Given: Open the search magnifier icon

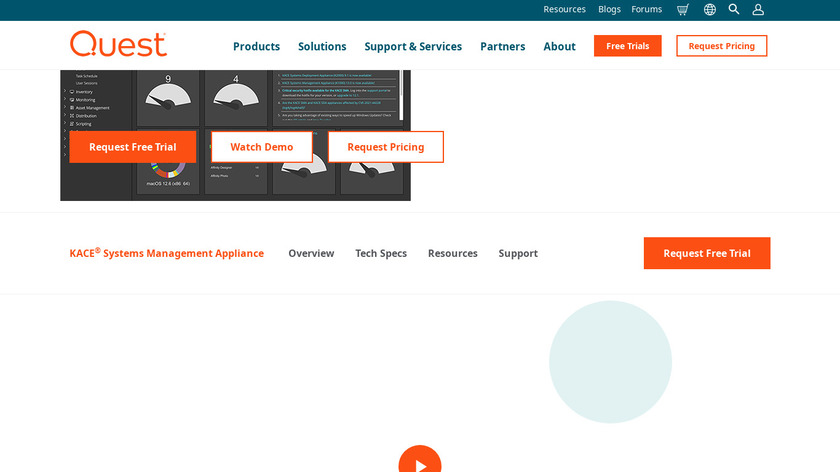Looking at the screenshot, I should (x=734, y=9).
